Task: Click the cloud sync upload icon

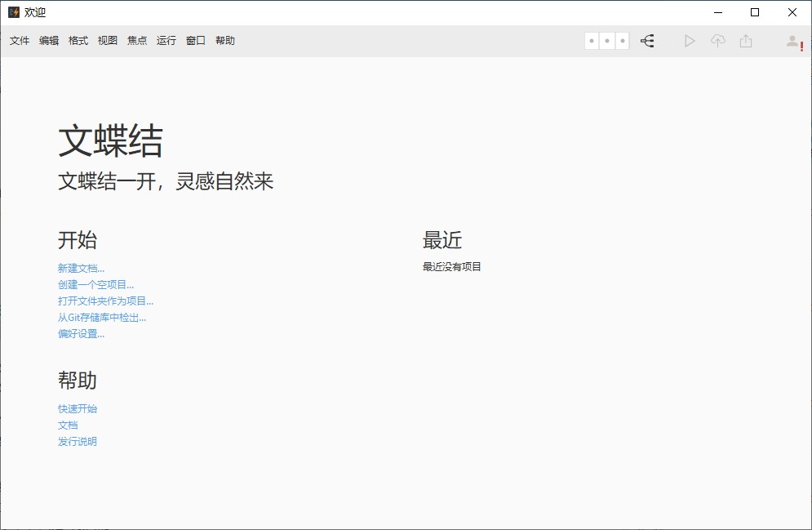Action: [x=718, y=40]
